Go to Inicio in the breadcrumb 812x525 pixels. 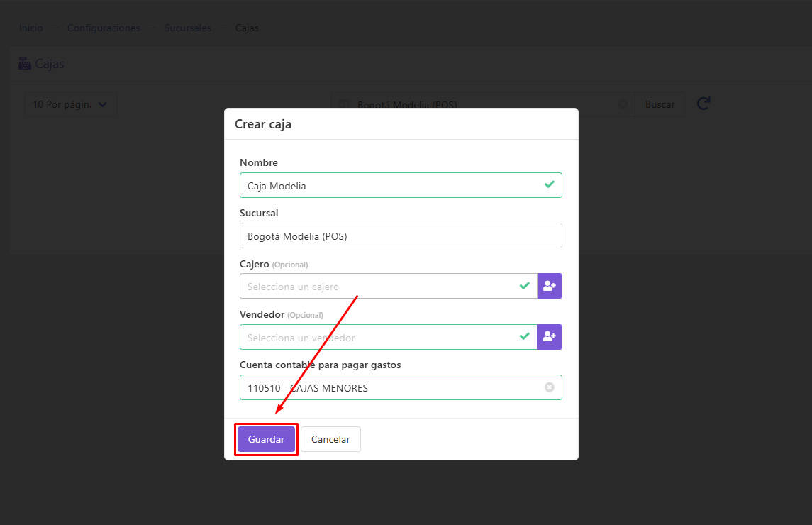point(31,28)
